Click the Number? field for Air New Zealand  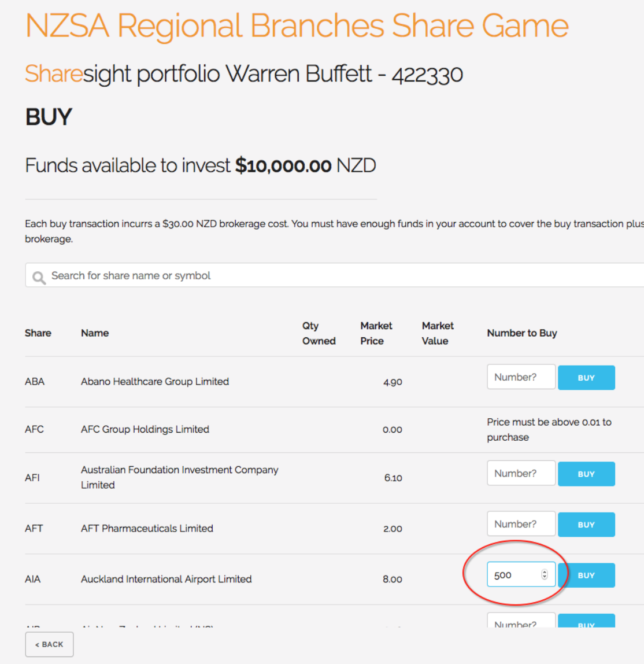click(x=521, y=624)
